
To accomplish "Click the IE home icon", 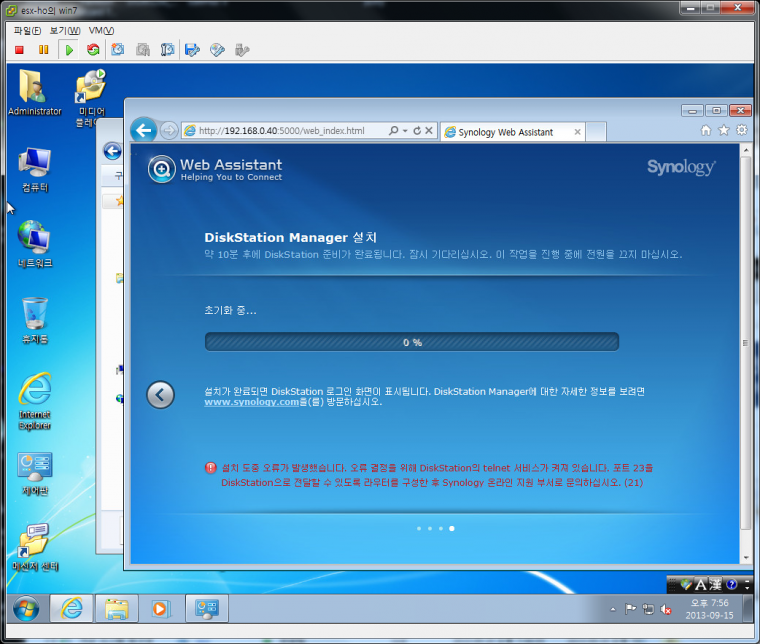I will pyautogui.click(x=706, y=130).
